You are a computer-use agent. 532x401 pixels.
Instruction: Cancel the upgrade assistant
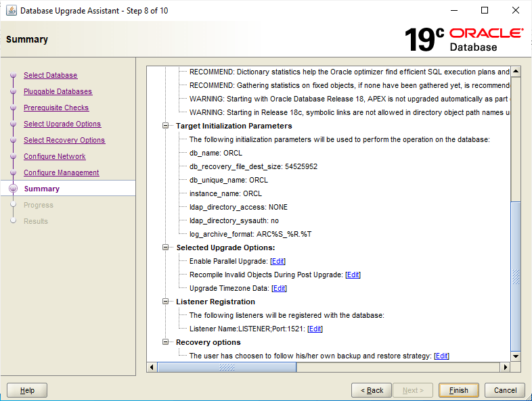505,390
